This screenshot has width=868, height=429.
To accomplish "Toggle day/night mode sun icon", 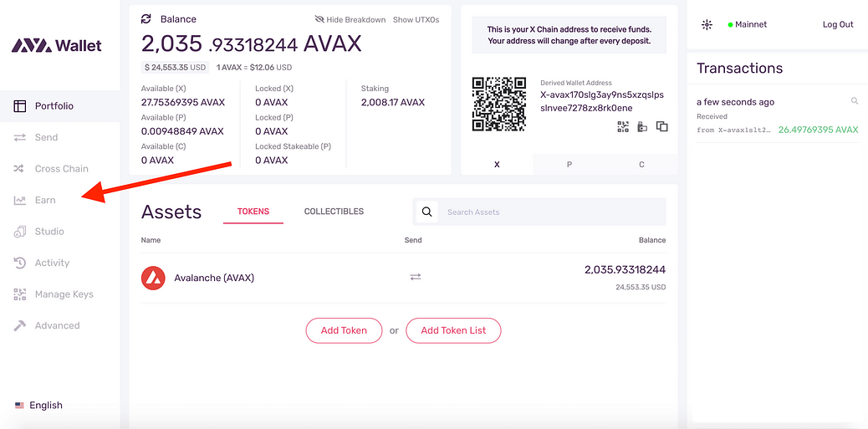I will pyautogui.click(x=707, y=24).
